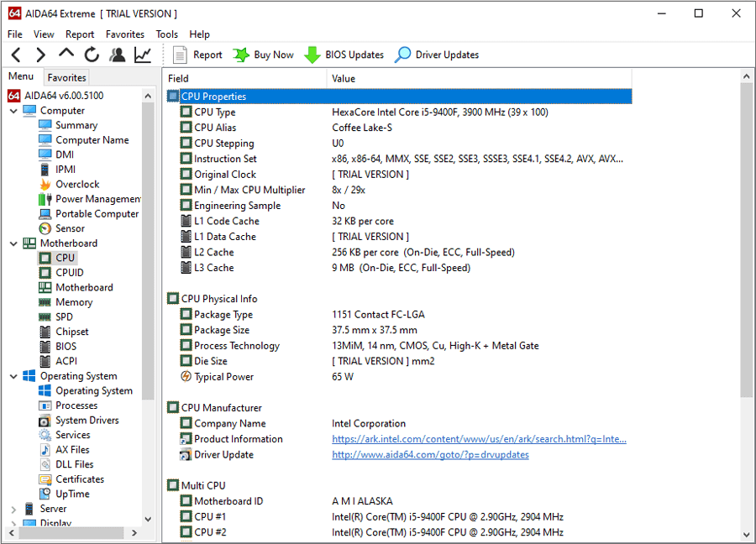Select the CPU Properties header row

tap(399, 97)
